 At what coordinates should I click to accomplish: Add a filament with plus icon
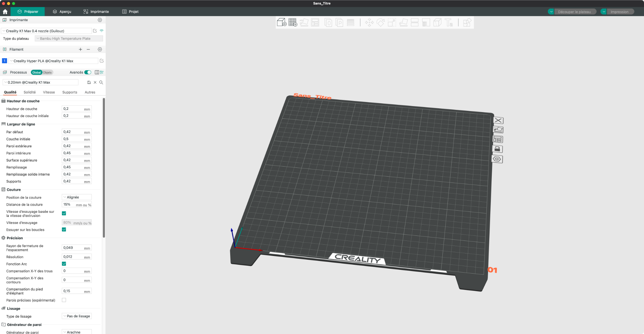[80, 49]
